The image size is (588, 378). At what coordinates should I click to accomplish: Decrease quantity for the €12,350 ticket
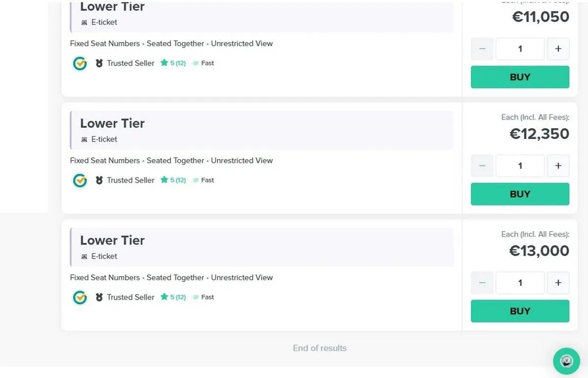(x=482, y=166)
